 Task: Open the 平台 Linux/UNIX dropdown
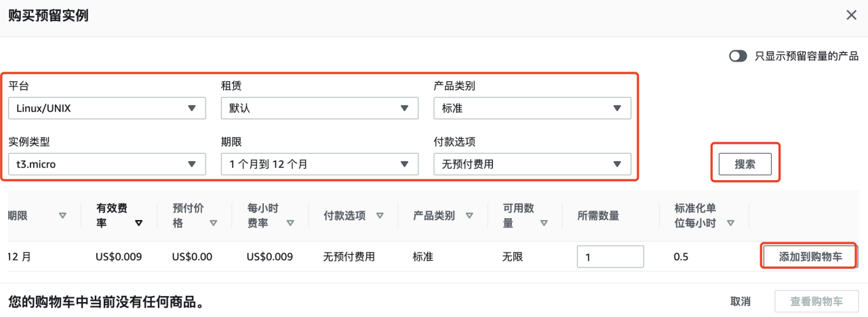pos(107,108)
